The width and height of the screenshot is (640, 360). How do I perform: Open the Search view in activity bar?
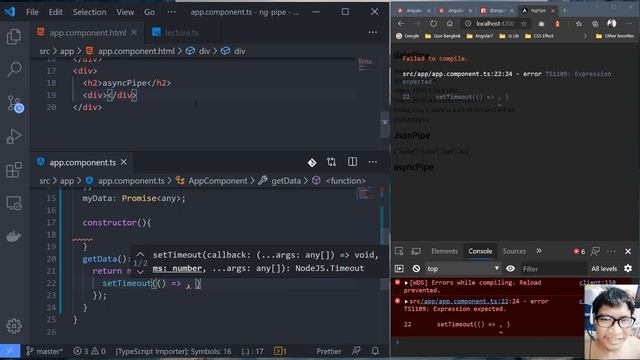14,69
